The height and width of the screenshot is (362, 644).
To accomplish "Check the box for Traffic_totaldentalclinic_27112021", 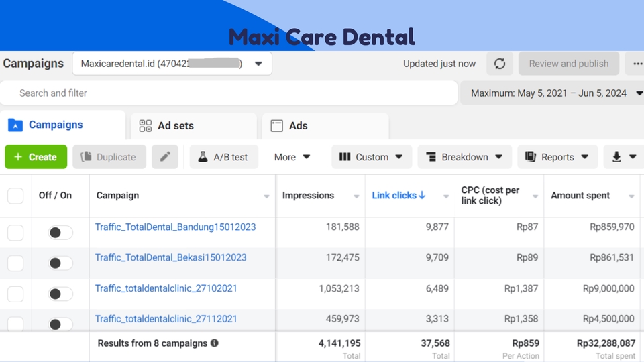I will click(15, 324).
